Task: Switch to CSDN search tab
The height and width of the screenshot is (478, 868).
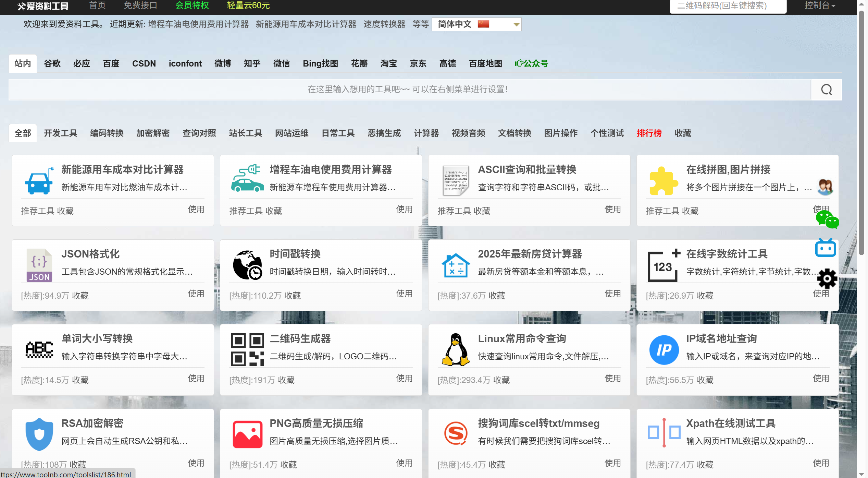Action: pyautogui.click(x=144, y=63)
